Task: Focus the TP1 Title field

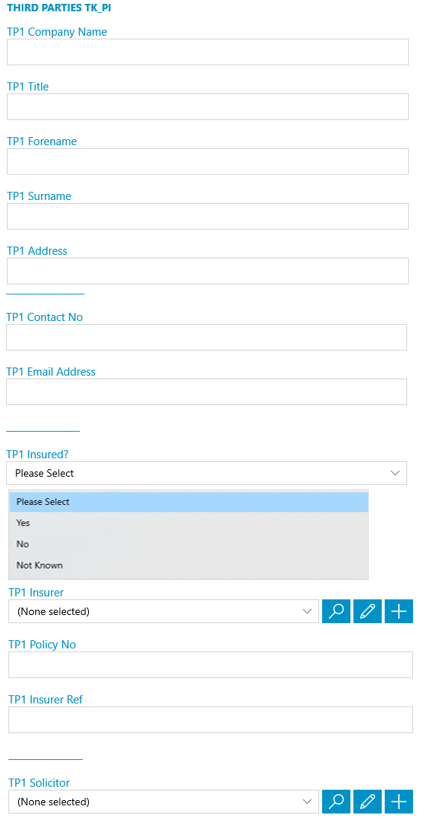Action: tap(208, 107)
